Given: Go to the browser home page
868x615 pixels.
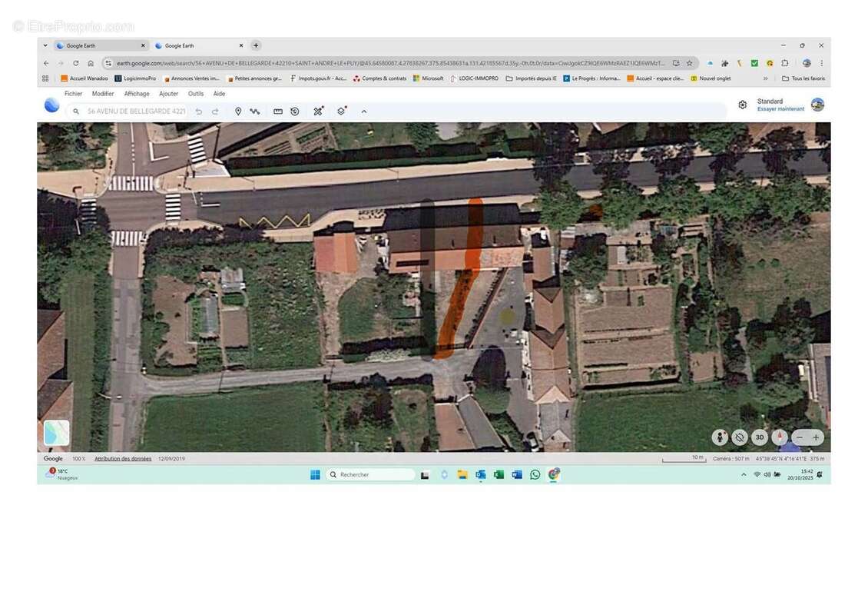Looking at the screenshot, I should click(91, 63).
